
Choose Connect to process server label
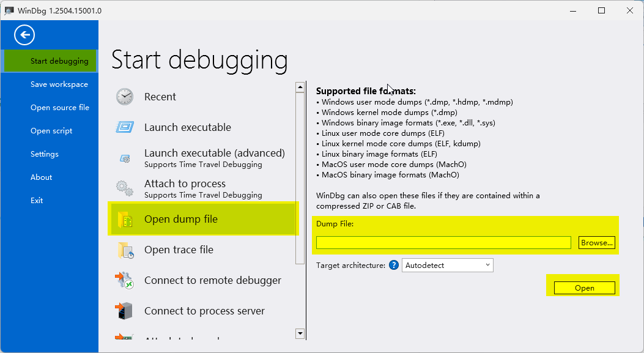pos(204,311)
